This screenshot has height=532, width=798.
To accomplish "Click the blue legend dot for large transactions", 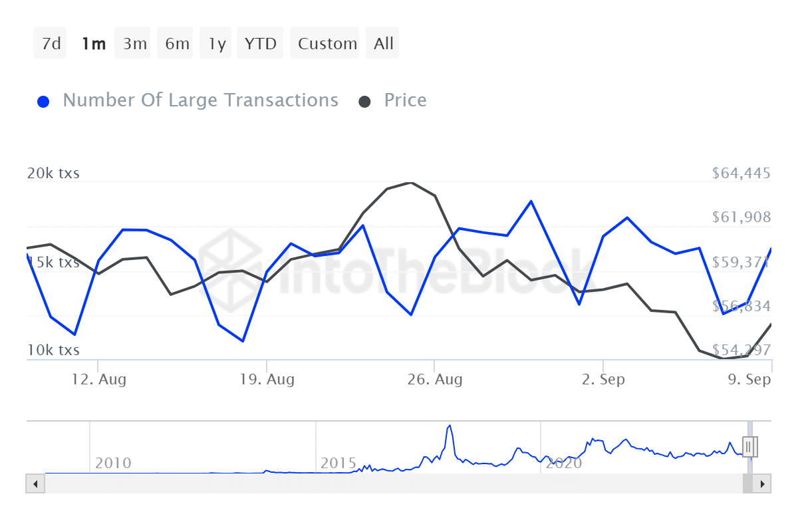I will tap(43, 100).
